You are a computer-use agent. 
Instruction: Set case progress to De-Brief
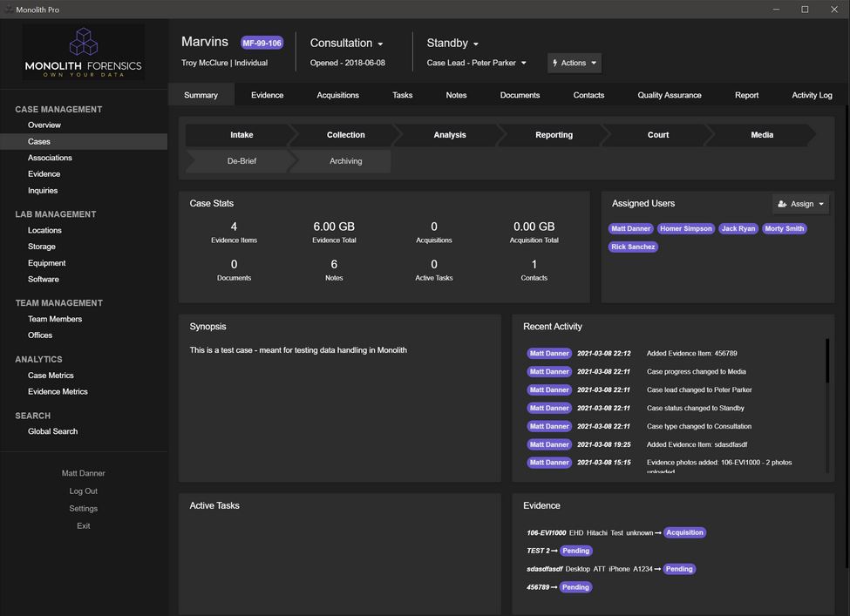241,161
